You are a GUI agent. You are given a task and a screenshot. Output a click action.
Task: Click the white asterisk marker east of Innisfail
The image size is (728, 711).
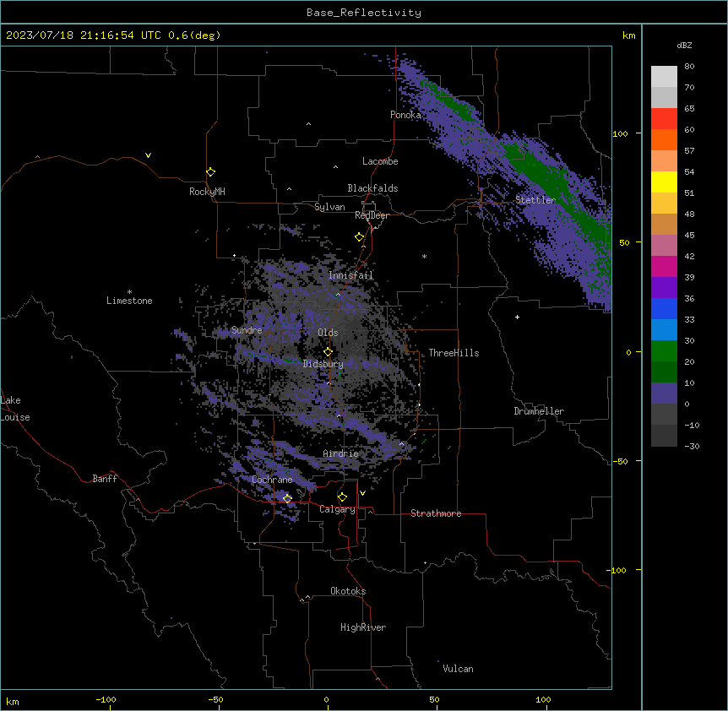coord(424,256)
